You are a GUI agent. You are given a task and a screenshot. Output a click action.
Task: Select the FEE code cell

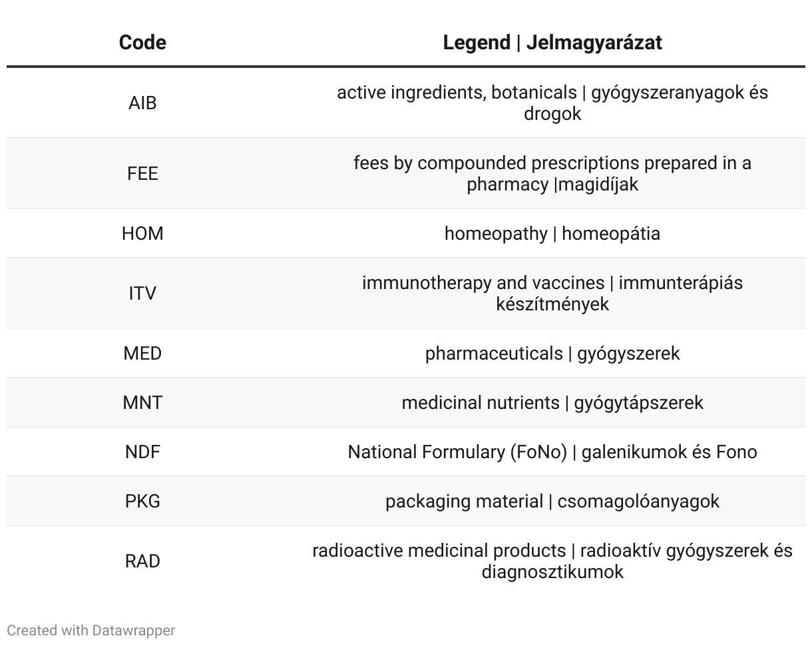(x=142, y=174)
